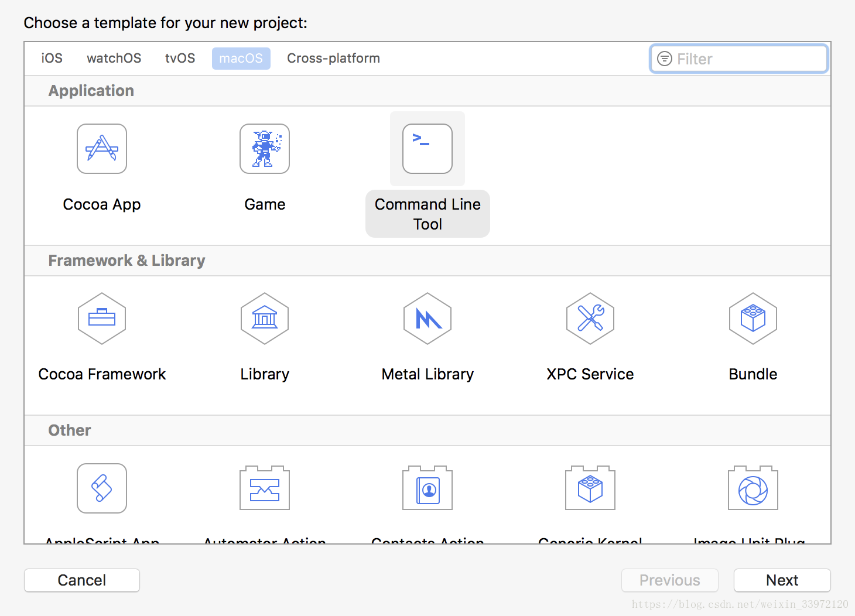Click the Cocoa App label
Image resolution: width=855 pixels, height=616 pixels.
tap(102, 204)
